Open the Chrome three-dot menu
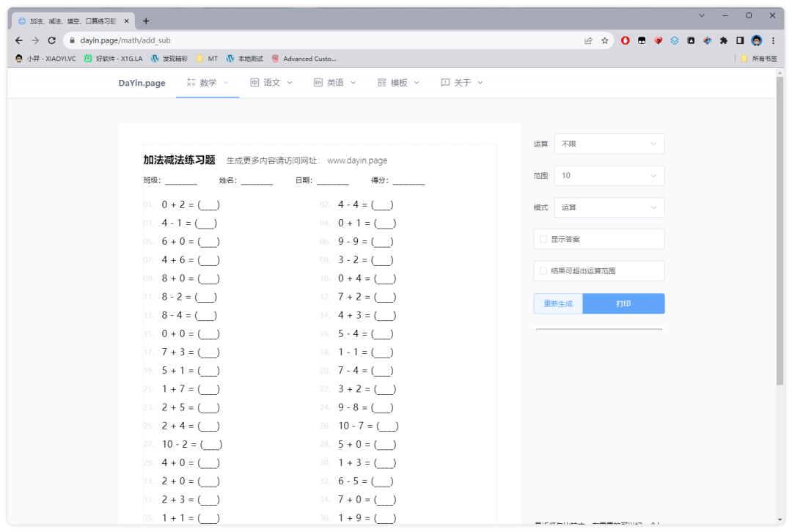Screen dimensions: 792x532 click(774, 40)
